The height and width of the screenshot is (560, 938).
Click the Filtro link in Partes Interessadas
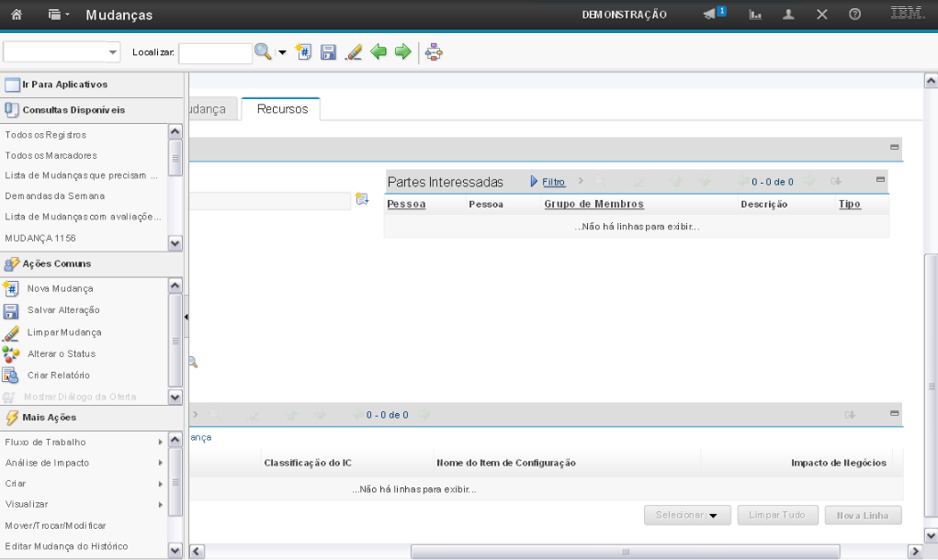tap(553, 182)
